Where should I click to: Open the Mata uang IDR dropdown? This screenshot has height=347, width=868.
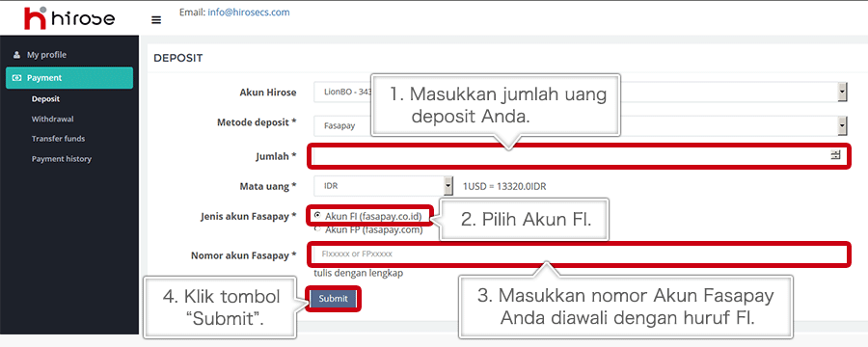click(384, 186)
